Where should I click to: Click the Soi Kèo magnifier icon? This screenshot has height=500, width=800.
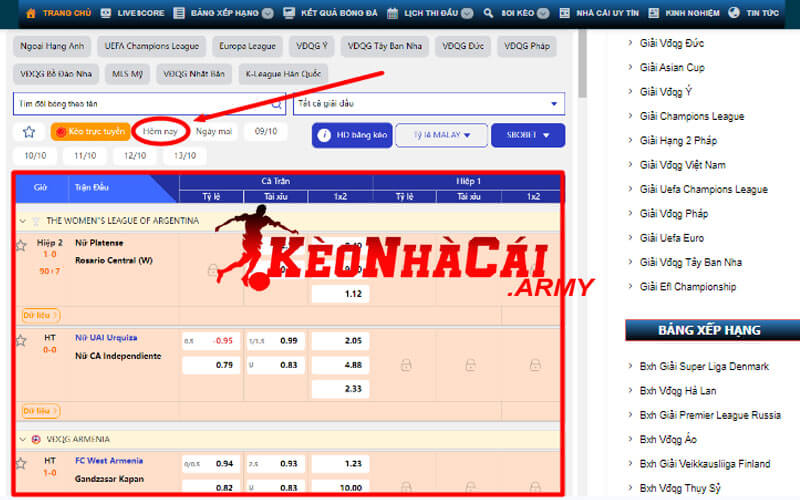[x=487, y=14]
